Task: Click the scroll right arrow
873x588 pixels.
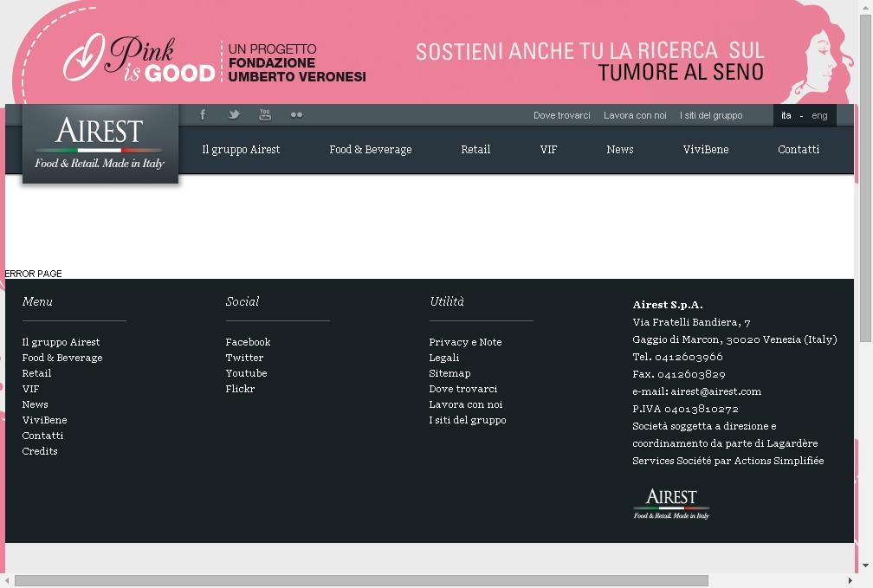Action: (x=850, y=581)
